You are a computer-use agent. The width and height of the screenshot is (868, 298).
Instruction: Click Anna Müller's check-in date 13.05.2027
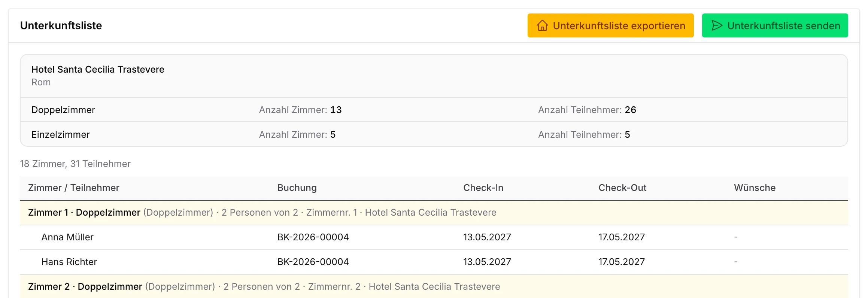[x=487, y=237]
